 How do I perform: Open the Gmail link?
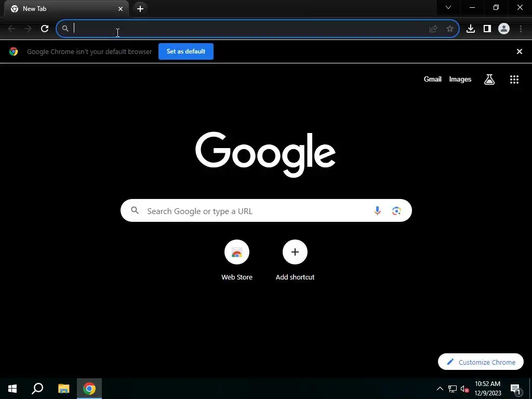coord(433,79)
